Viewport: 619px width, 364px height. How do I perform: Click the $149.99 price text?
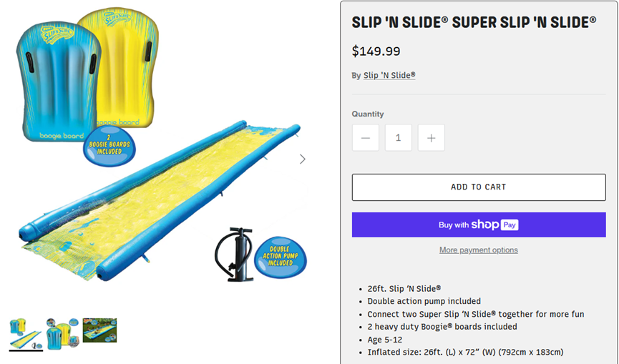click(x=376, y=51)
